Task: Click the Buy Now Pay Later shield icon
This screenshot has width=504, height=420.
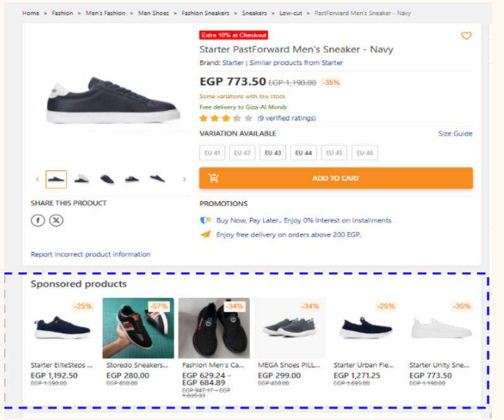Action: [205, 220]
